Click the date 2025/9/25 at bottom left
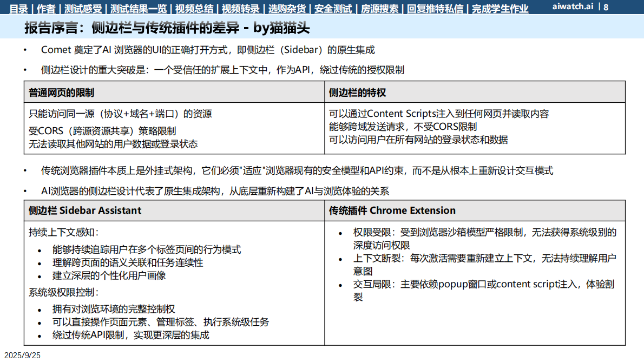The image size is (644, 362). [x=23, y=356]
